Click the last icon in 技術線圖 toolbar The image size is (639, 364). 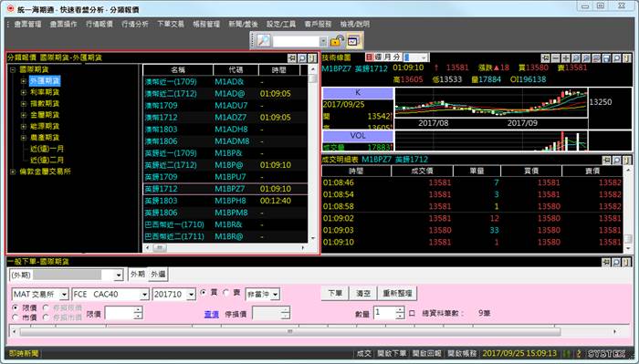click(627, 58)
